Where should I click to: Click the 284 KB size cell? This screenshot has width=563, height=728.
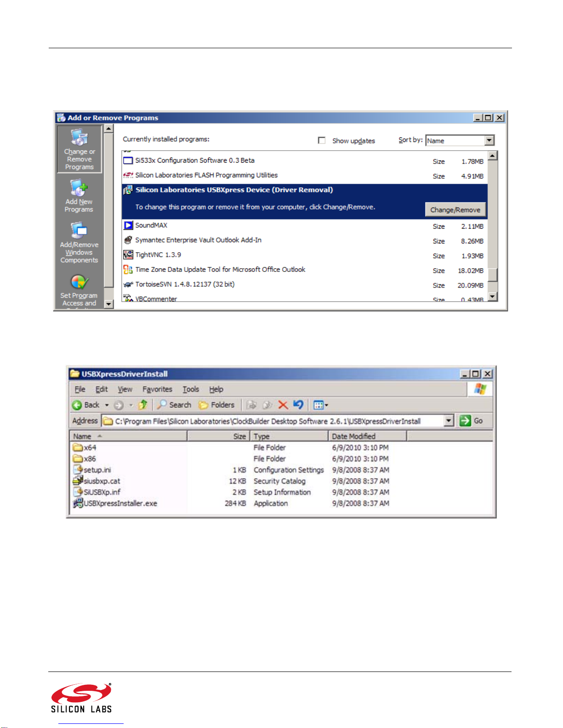(x=235, y=504)
